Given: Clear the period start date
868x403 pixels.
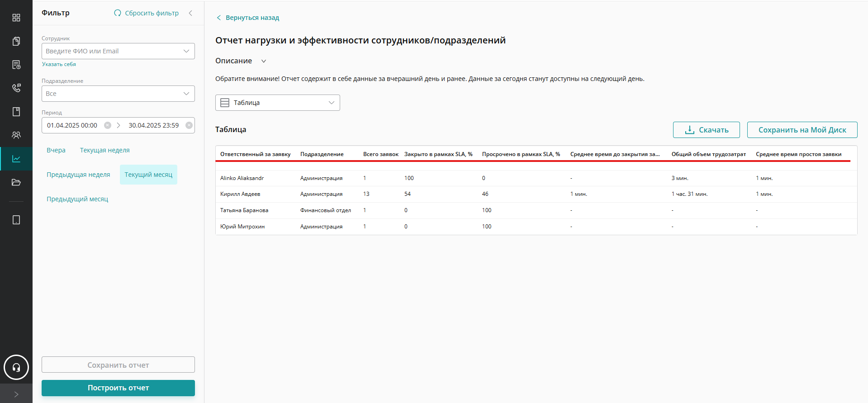Looking at the screenshot, I should coord(108,125).
